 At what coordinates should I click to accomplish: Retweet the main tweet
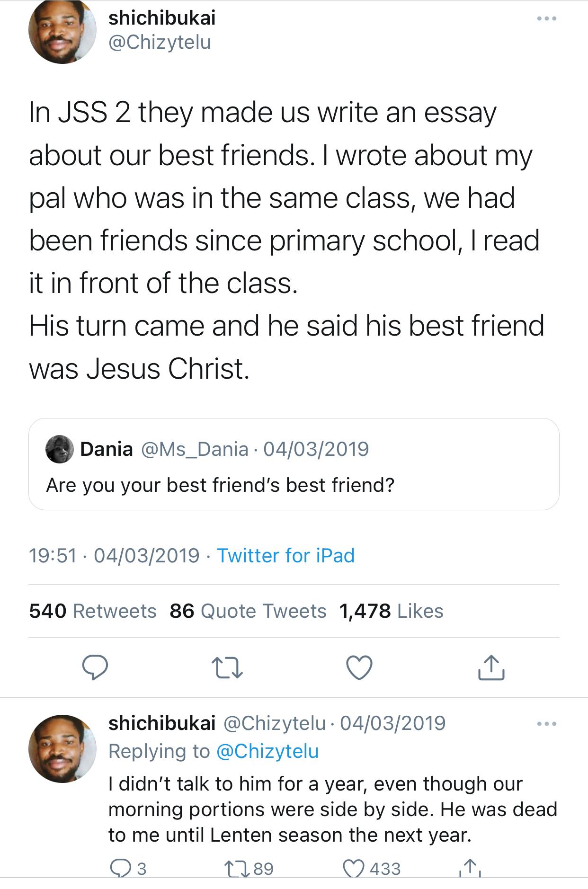pos(227,667)
